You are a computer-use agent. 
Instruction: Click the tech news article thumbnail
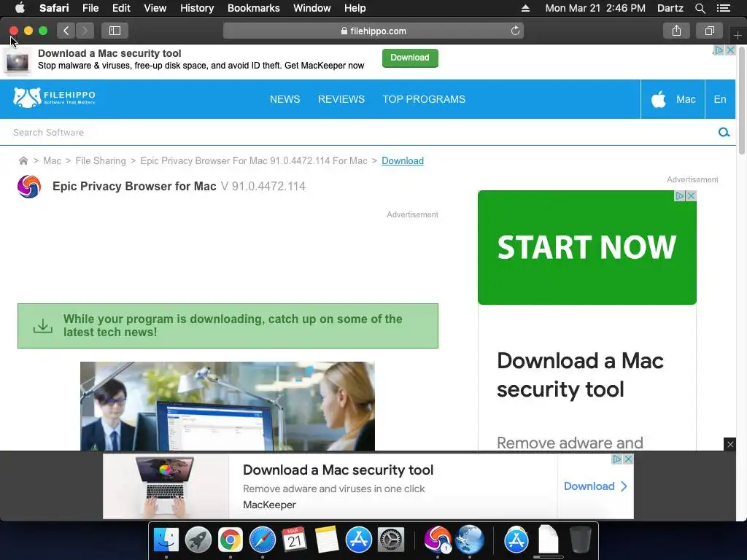[228, 405]
